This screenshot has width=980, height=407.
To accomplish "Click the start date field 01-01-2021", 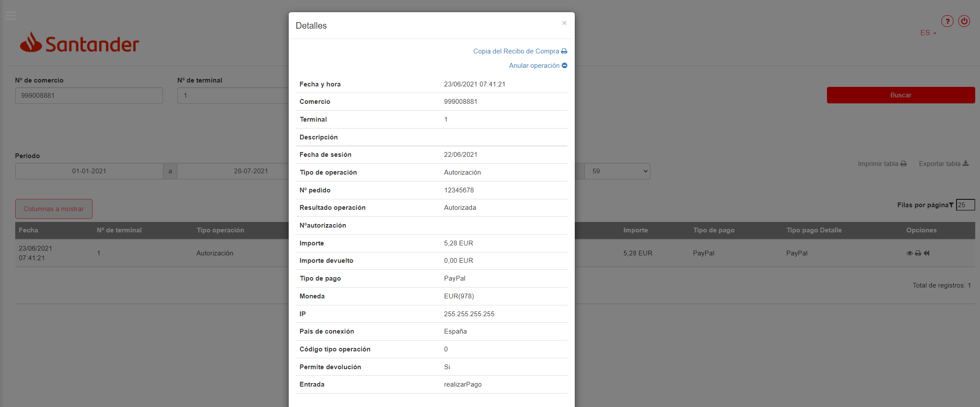I will 89,171.
